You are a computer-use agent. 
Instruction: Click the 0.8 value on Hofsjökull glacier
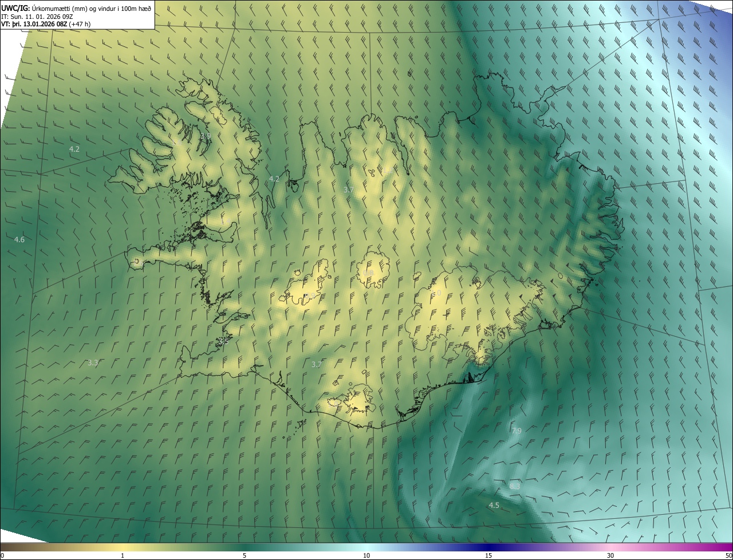point(369,273)
